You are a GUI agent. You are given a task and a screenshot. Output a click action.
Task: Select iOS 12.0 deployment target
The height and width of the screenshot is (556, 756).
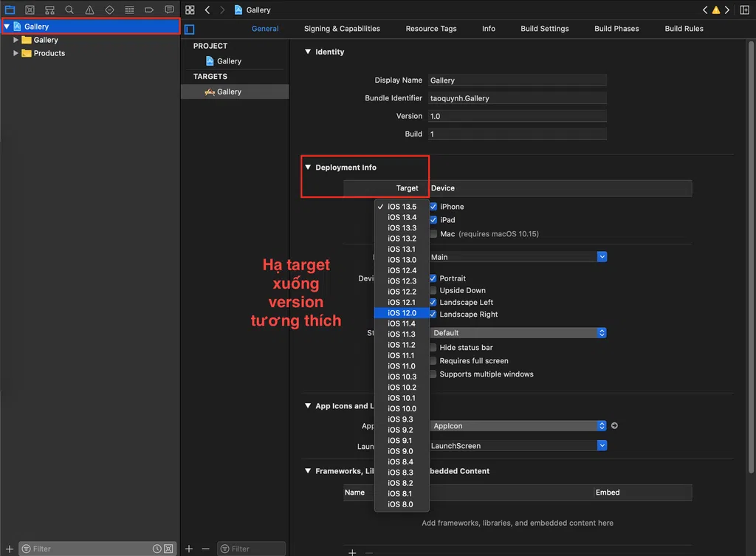[402, 313]
